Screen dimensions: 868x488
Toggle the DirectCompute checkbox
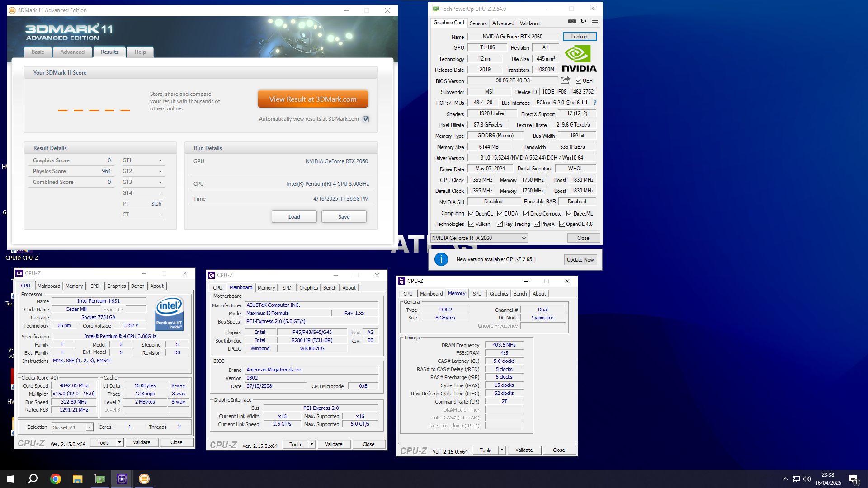pyautogui.click(x=526, y=214)
